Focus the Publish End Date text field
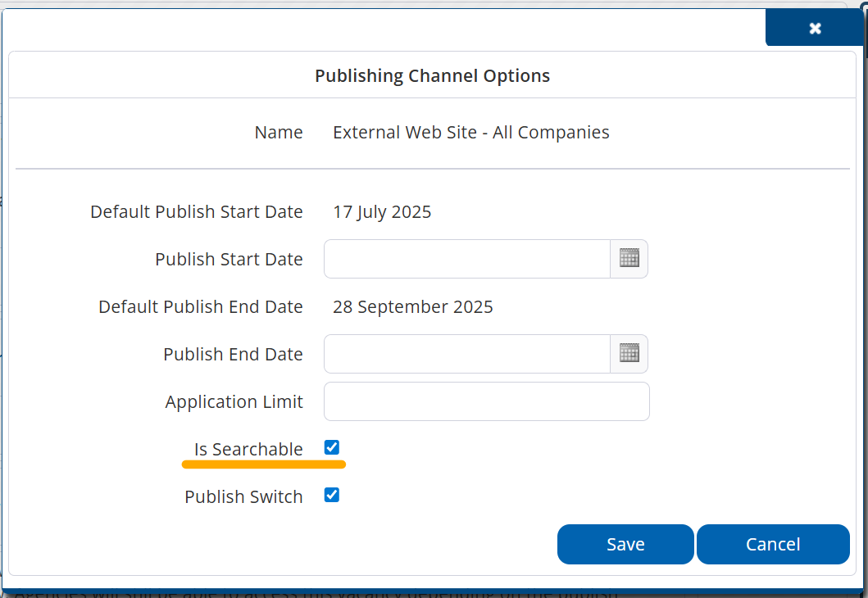This screenshot has height=598, width=868. (x=467, y=354)
